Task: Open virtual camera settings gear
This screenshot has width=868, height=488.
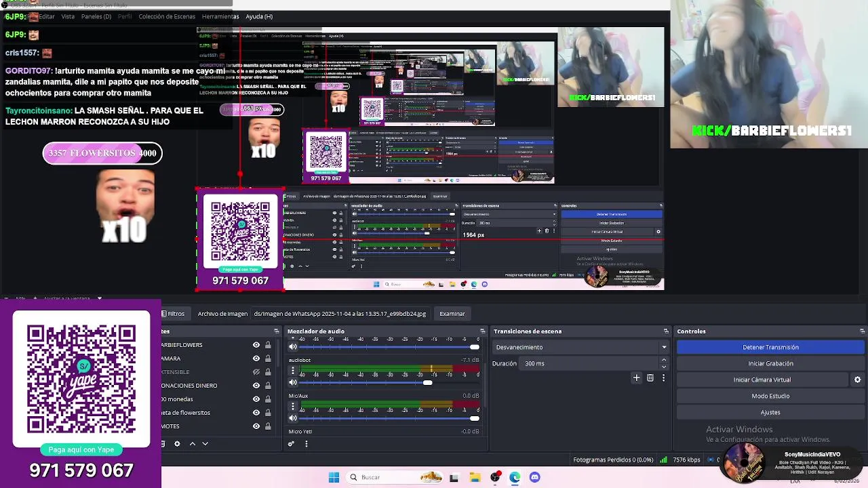Action: pos(857,380)
